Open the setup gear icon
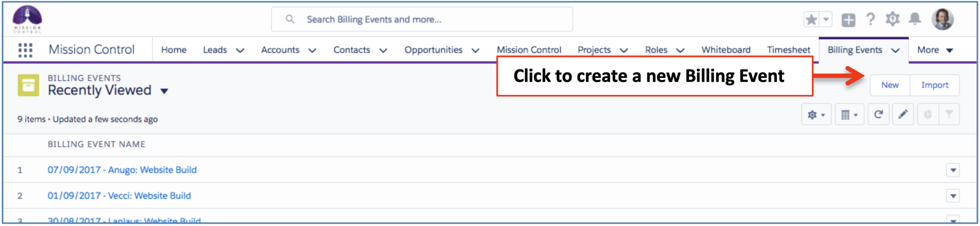Viewport: 980px width, 226px height. [893, 19]
